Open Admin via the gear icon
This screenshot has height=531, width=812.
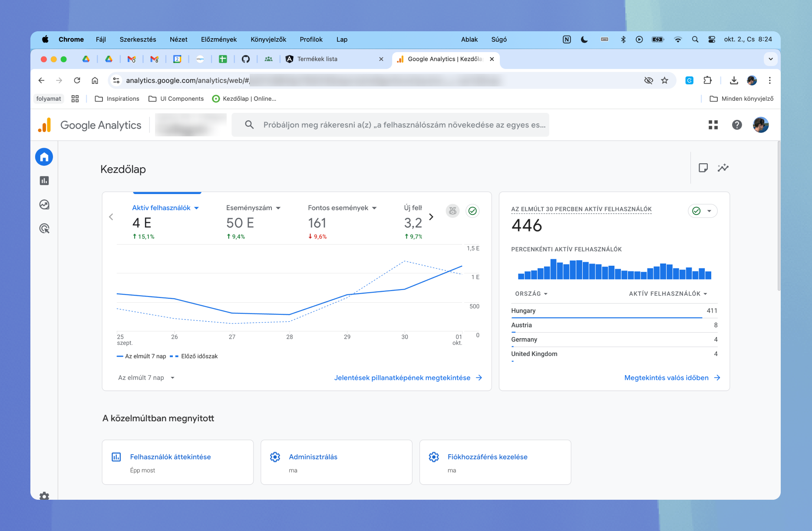44,496
